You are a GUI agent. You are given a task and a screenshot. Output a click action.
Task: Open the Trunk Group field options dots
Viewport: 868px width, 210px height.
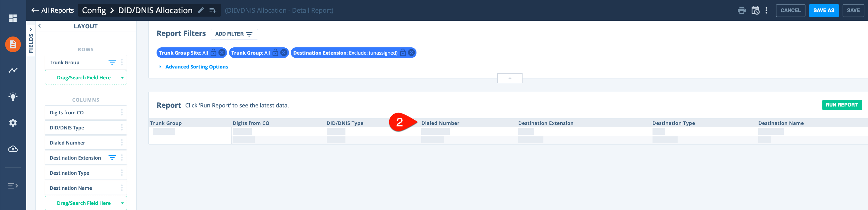coord(122,62)
